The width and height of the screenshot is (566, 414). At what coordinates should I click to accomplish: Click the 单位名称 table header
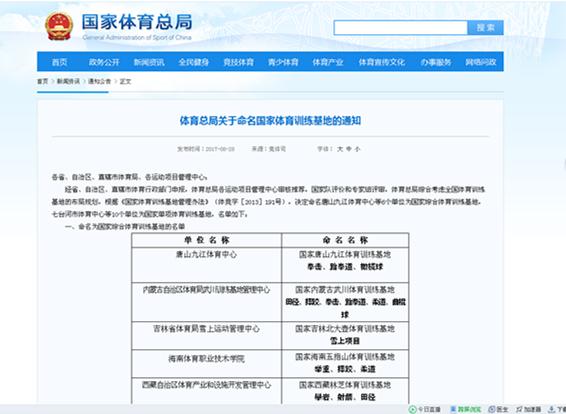[x=206, y=240]
